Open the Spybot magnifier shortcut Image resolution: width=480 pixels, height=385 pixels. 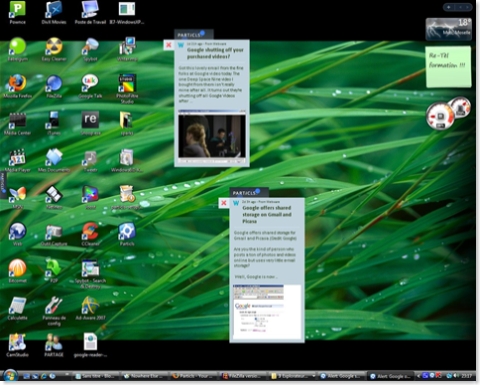click(x=90, y=49)
